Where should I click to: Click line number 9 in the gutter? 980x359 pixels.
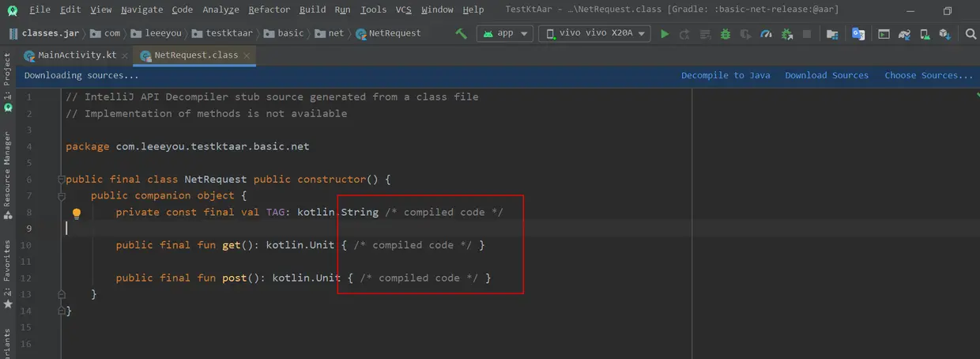29,229
